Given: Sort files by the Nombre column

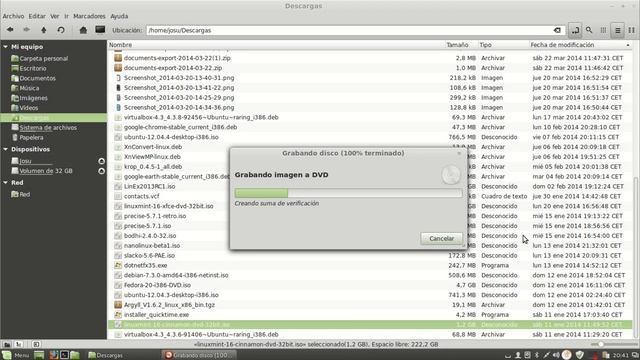Looking at the screenshot, I should pos(276,45).
